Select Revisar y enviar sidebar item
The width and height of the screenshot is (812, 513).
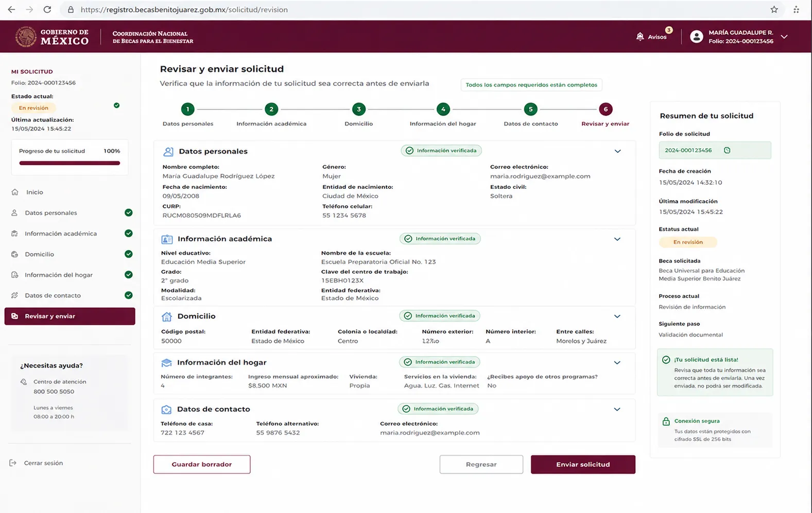(x=70, y=316)
